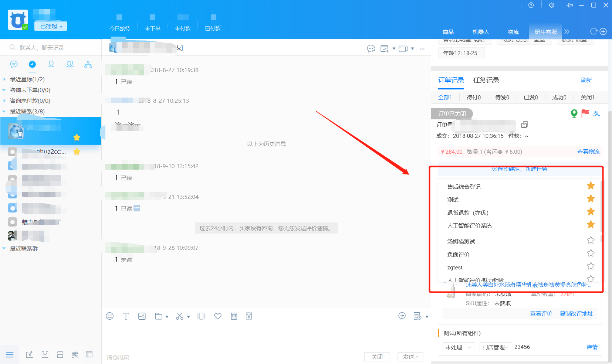Click the contacts search input field

click(55, 48)
